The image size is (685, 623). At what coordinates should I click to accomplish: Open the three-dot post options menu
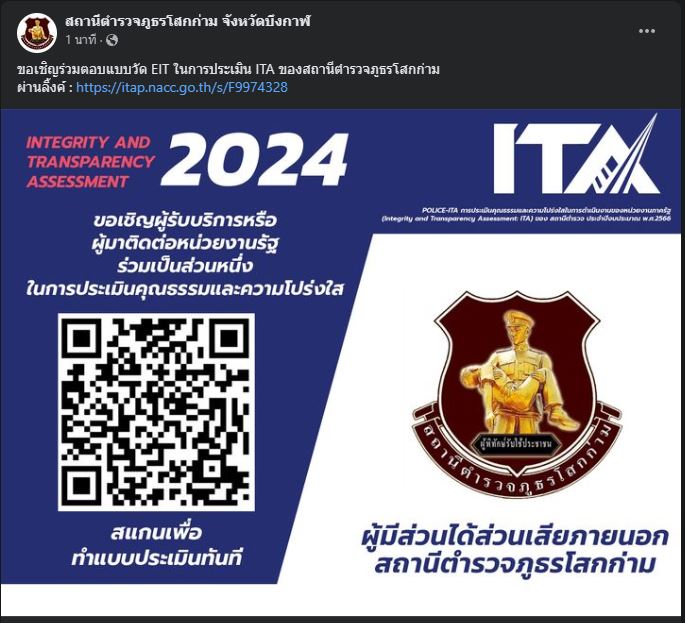point(647,31)
